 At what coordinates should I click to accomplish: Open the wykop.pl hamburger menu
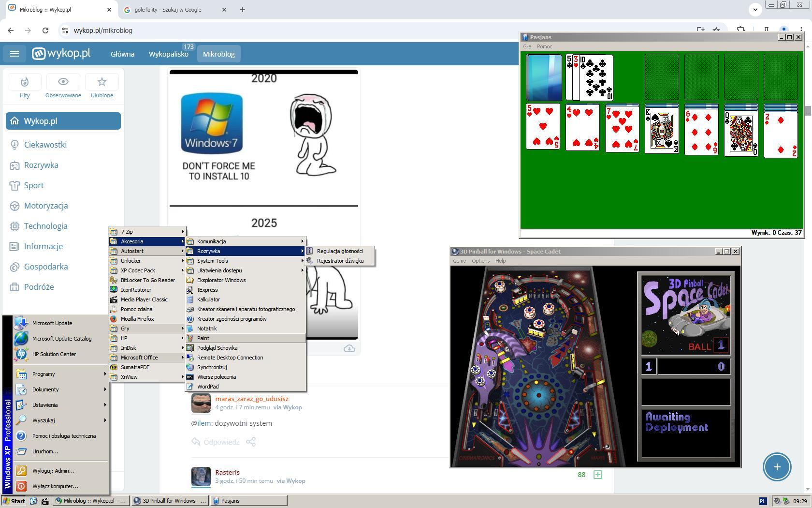coord(14,54)
